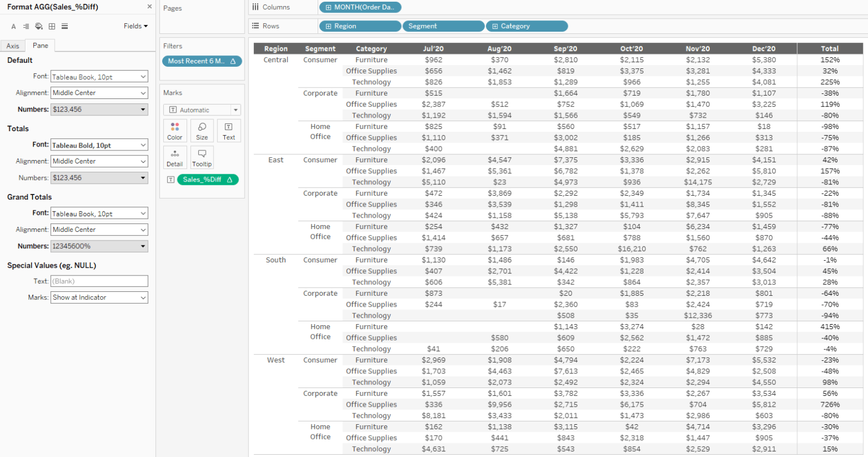The width and height of the screenshot is (868, 457).
Task: Switch to the Axis tab
Action: [12, 45]
